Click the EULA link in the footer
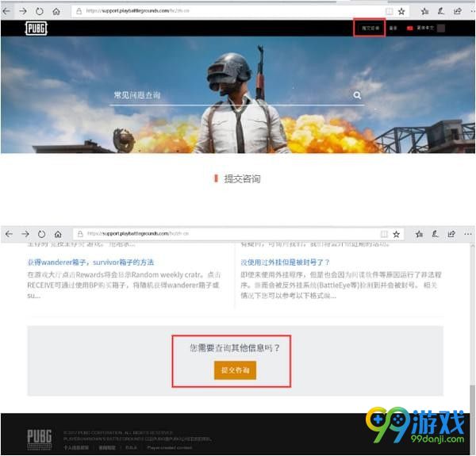 coord(131,448)
